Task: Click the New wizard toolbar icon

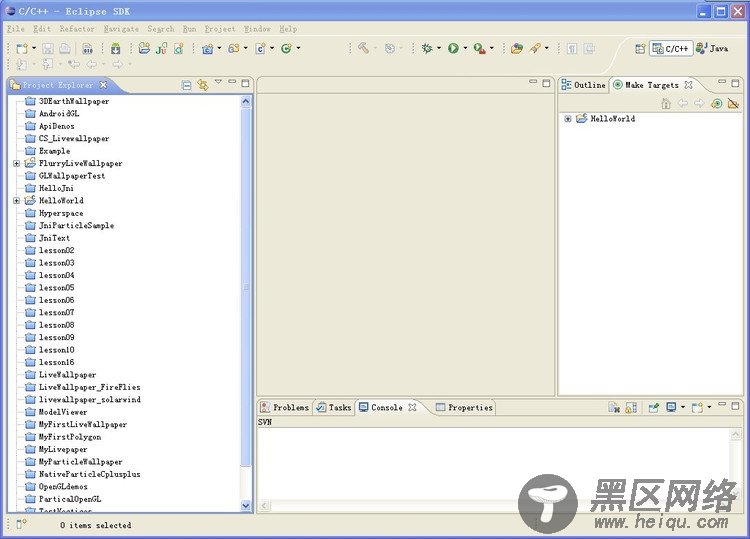Action: click(x=22, y=48)
